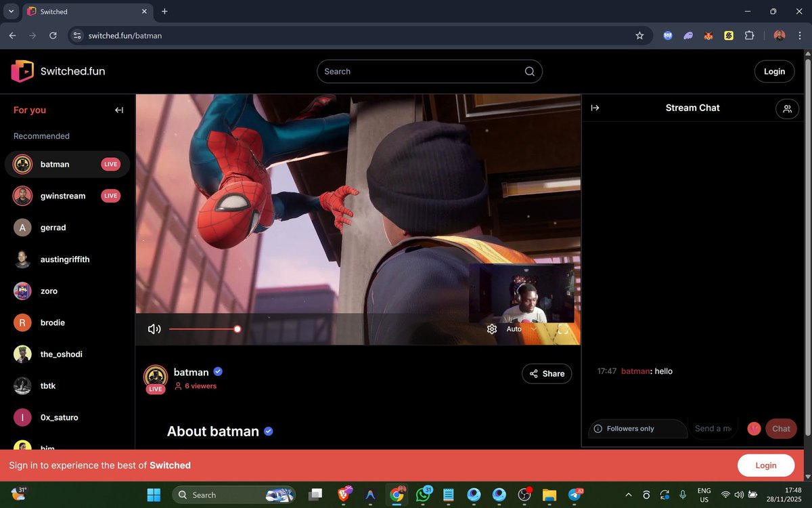812x508 pixels.
Task: Click the search magnifier icon
Action: click(x=530, y=72)
